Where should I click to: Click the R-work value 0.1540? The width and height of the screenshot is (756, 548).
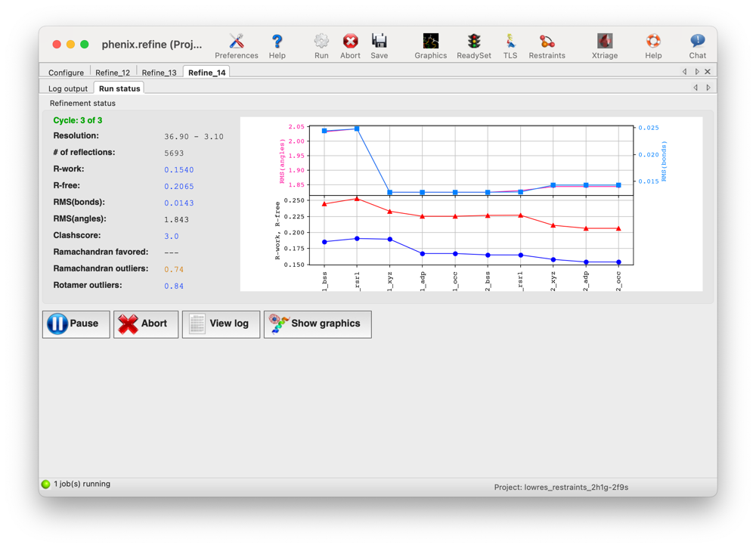tap(179, 169)
